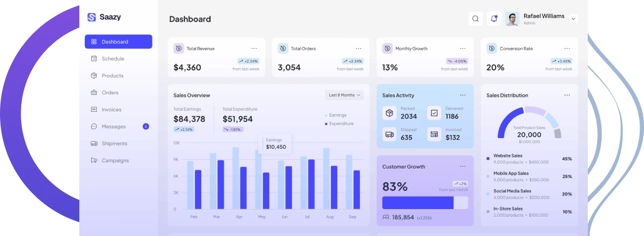644x236 pixels.
Task: Open Total Orders card three-dot menu
Action: point(359,49)
